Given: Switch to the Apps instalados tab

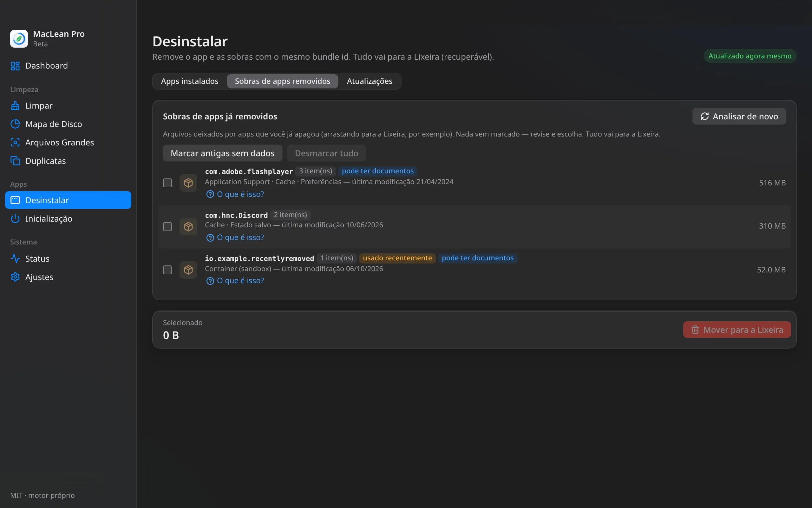Looking at the screenshot, I should [190, 81].
